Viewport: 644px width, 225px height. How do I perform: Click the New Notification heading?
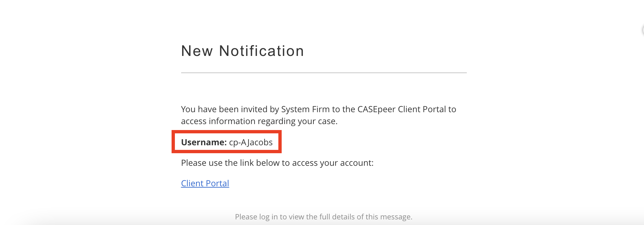[243, 51]
